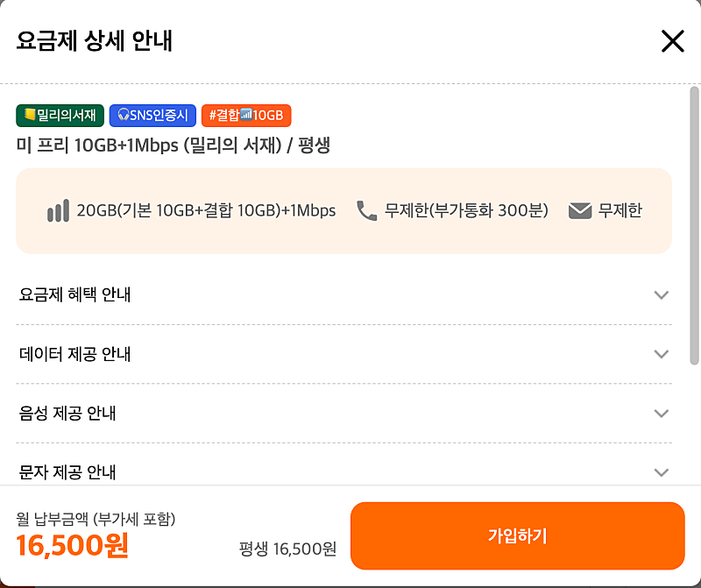The width and height of the screenshot is (701, 588).
Task: Click the phone call icon
Action: 366,211
